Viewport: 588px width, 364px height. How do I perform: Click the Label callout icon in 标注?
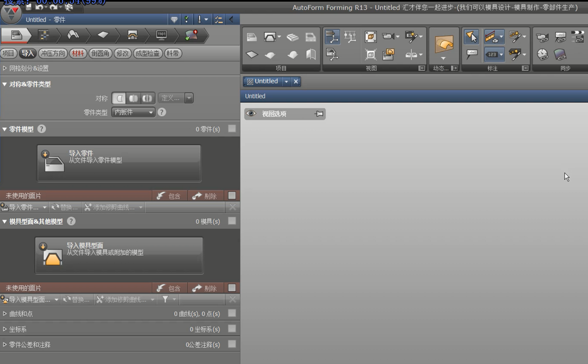pos(472,54)
